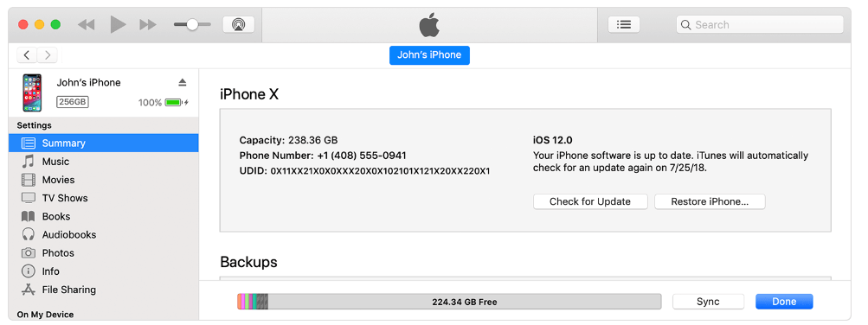Open the Books sidebar section

104,216
